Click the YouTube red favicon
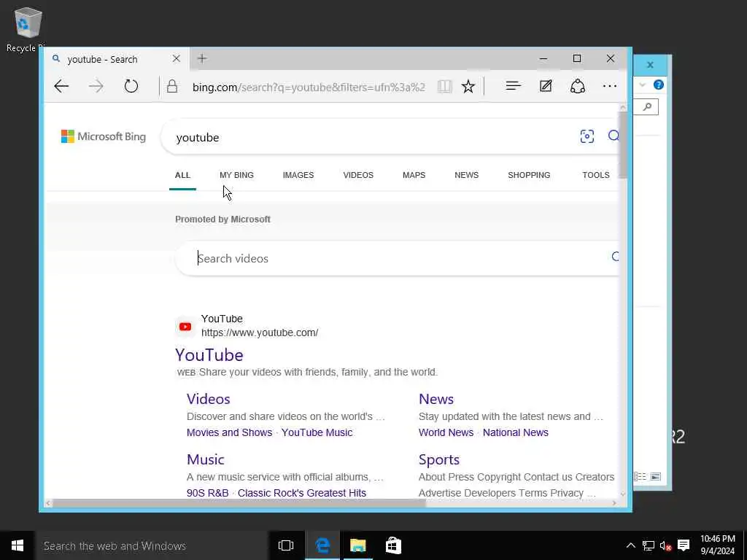 click(185, 327)
